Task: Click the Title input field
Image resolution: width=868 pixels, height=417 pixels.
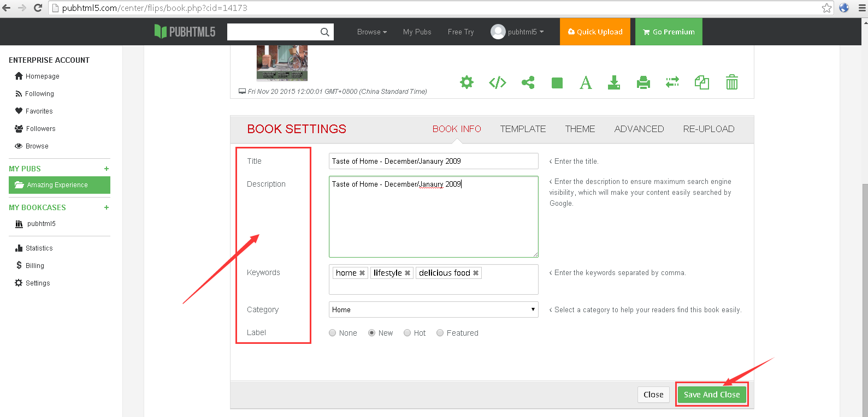Action: [x=434, y=161]
